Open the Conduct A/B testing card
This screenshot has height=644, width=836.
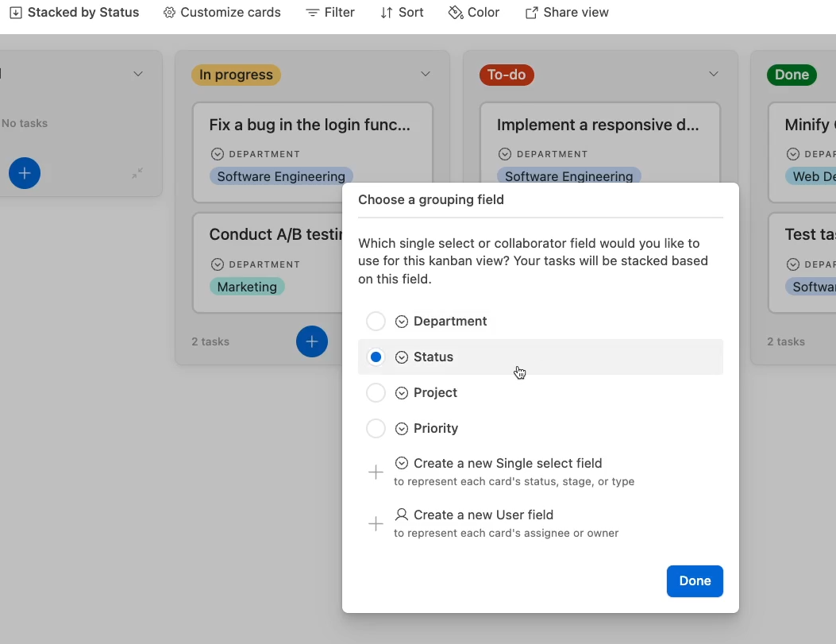268,262
